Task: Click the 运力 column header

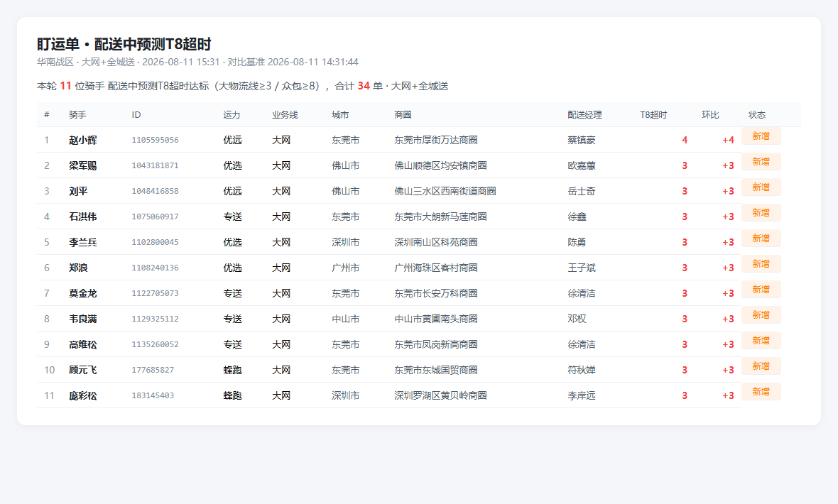Action: point(232,115)
